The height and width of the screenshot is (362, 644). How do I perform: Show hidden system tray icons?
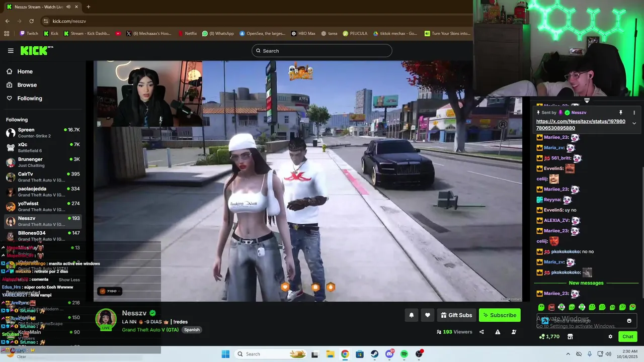[x=568, y=354]
